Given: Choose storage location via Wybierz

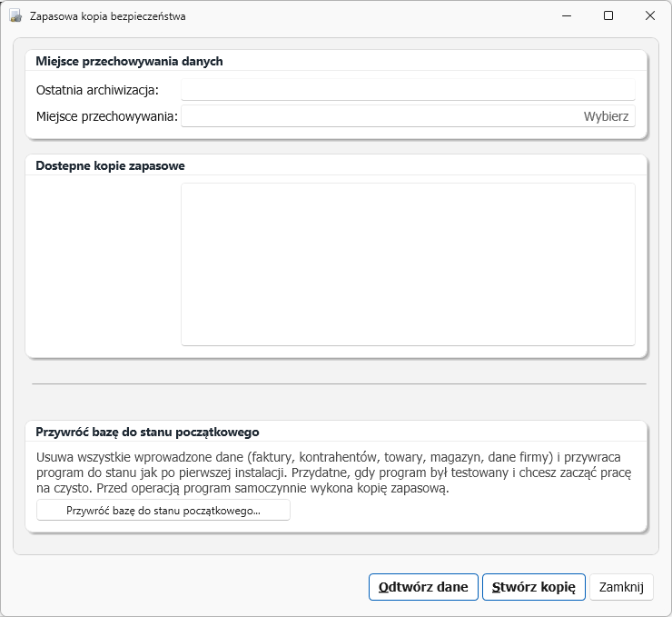Looking at the screenshot, I should point(606,116).
